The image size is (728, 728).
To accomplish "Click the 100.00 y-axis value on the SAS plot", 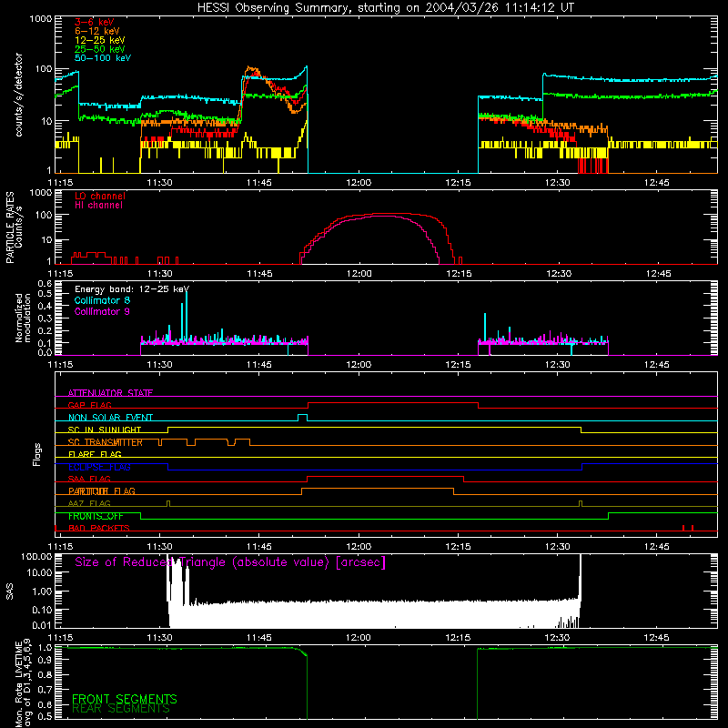I will (x=36, y=557).
